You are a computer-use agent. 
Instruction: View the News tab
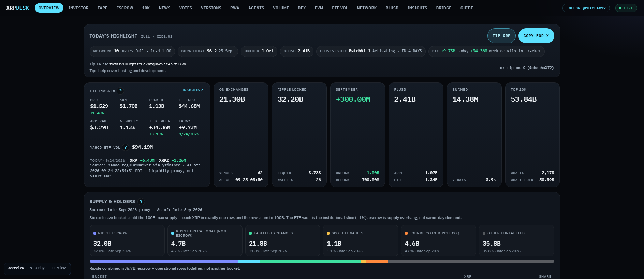click(165, 8)
